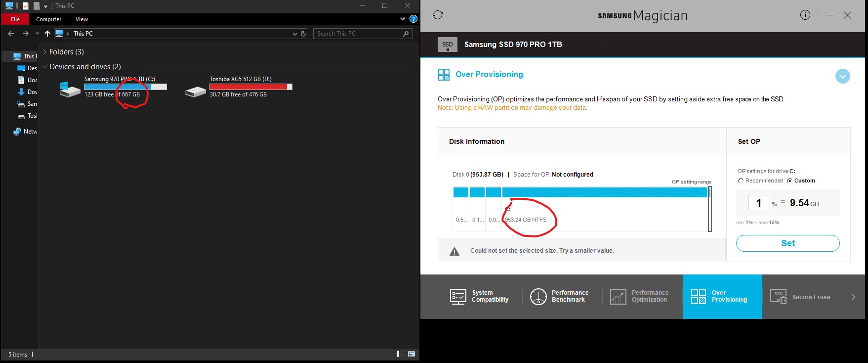Open Performance Optimization section
Viewport: 868px width, 363px height.
click(640, 296)
